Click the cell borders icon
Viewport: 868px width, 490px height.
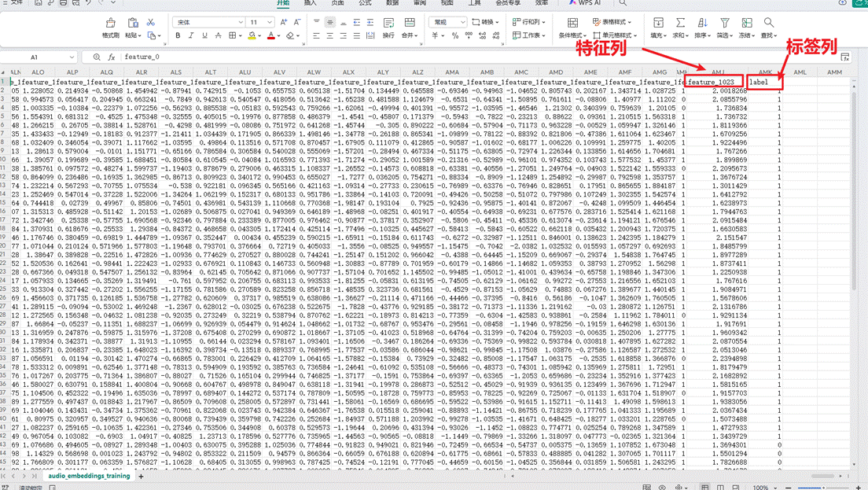pyautogui.click(x=233, y=35)
